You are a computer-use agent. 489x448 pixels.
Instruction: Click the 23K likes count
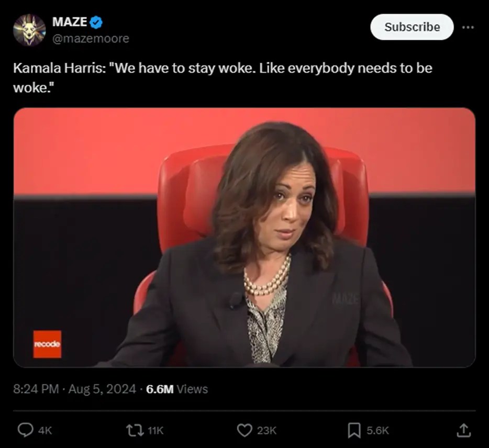(x=266, y=431)
